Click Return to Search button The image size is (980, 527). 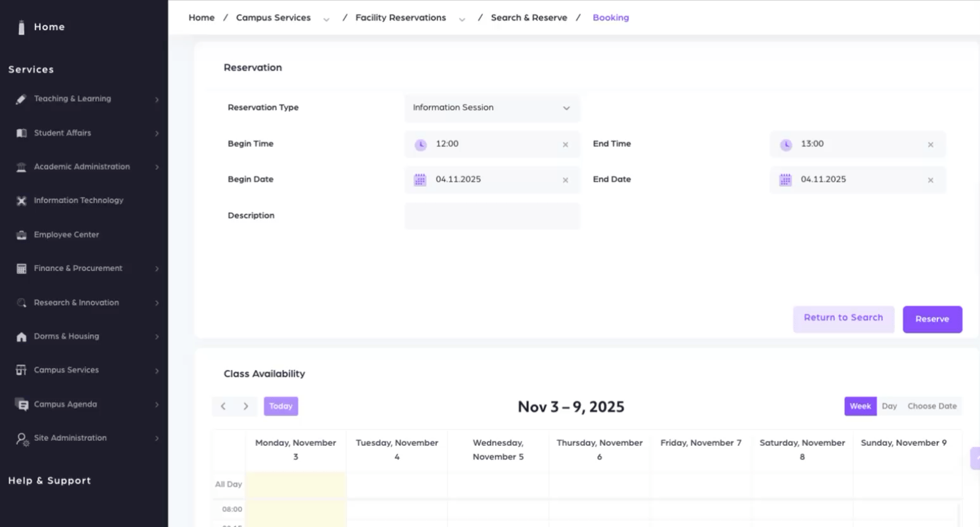pyautogui.click(x=843, y=318)
